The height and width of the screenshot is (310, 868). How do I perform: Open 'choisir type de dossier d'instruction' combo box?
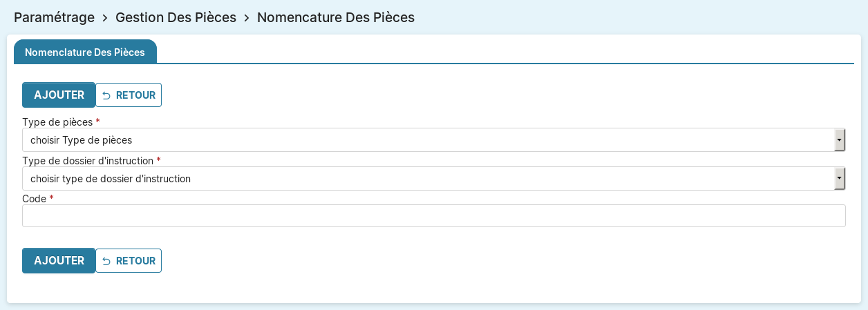(428, 179)
